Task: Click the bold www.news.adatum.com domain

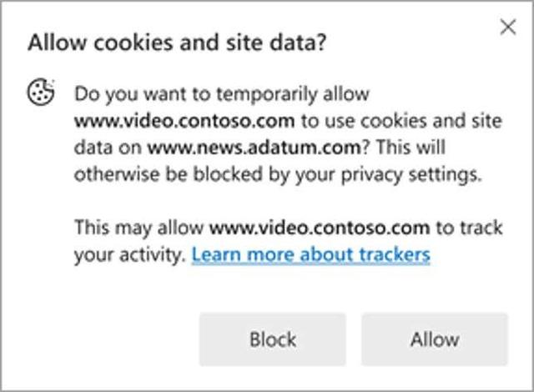Action: pyautogui.click(x=254, y=148)
